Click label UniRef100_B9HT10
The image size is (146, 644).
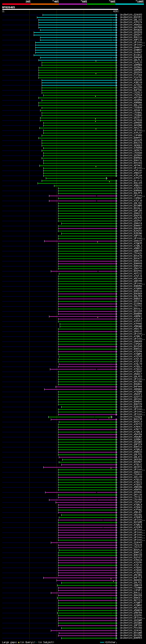coord(131,447)
